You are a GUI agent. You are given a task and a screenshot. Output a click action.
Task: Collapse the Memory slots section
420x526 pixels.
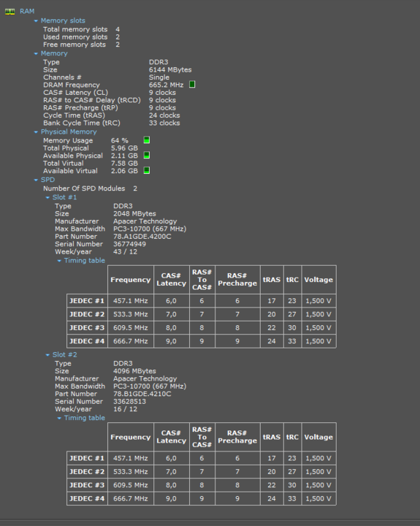click(36, 20)
